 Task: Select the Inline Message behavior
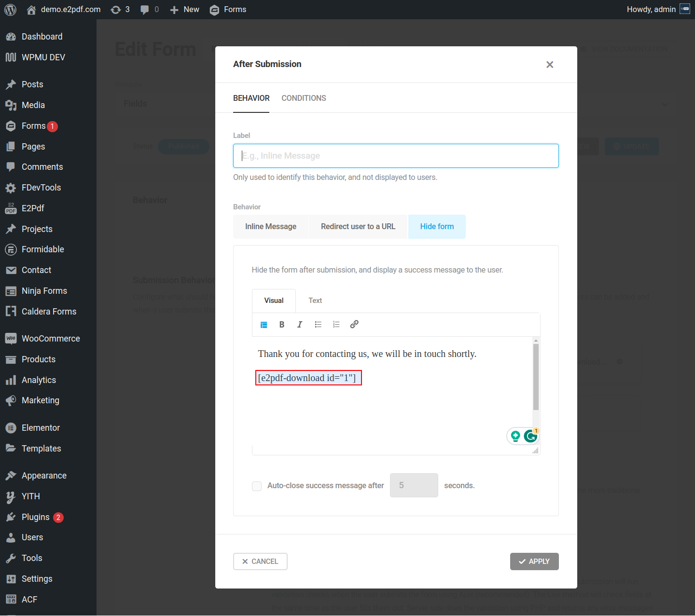[x=271, y=227]
